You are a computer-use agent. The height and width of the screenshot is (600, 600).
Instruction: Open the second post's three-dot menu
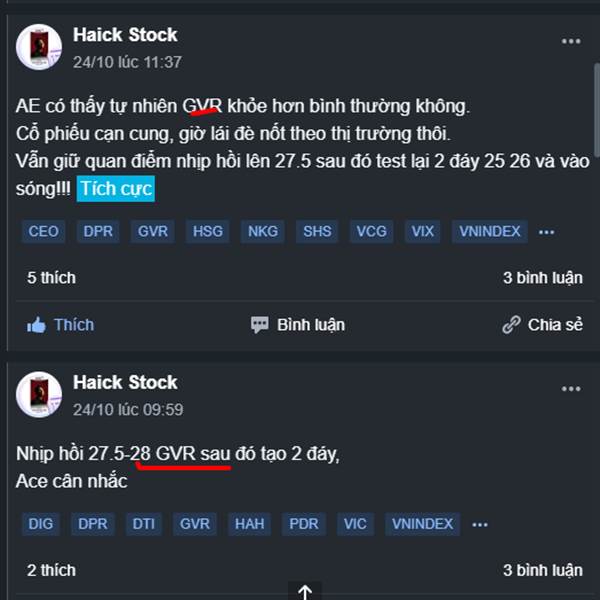571,389
